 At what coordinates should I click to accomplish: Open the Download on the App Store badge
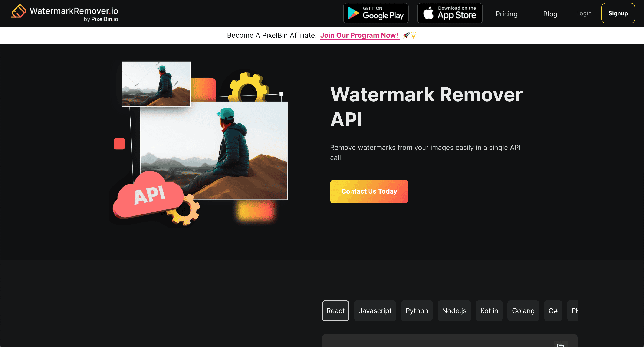click(450, 13)
